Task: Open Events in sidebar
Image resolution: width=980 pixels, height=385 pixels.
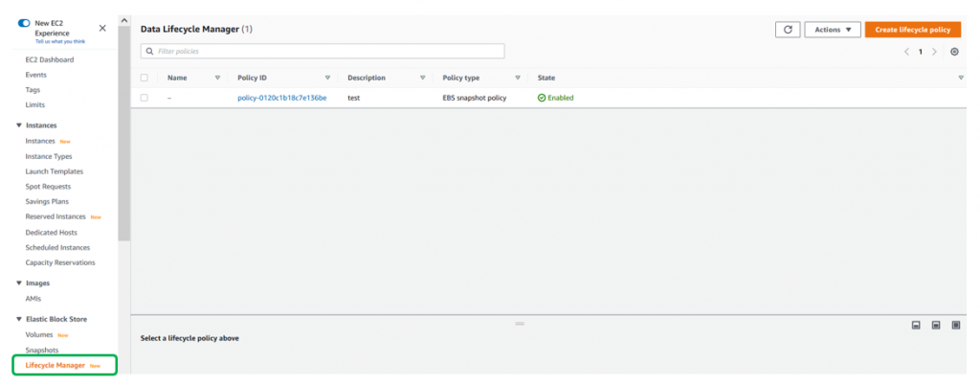Action: click(35, 75)
